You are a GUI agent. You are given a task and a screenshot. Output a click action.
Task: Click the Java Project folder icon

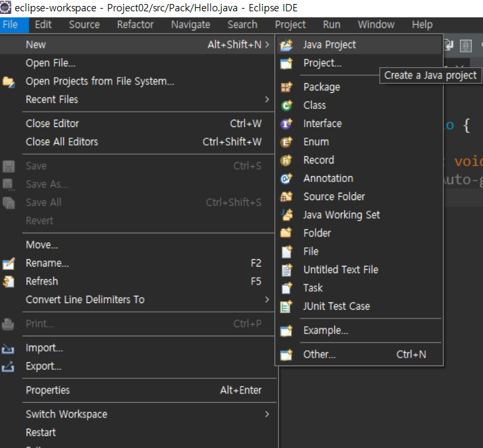tap(286, 45)
